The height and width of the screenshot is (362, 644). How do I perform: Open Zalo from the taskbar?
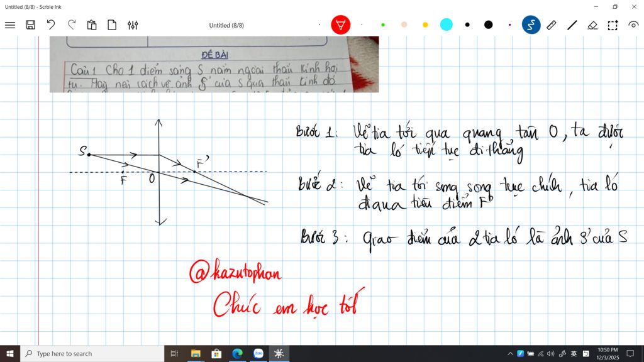(x=258, y=353)
